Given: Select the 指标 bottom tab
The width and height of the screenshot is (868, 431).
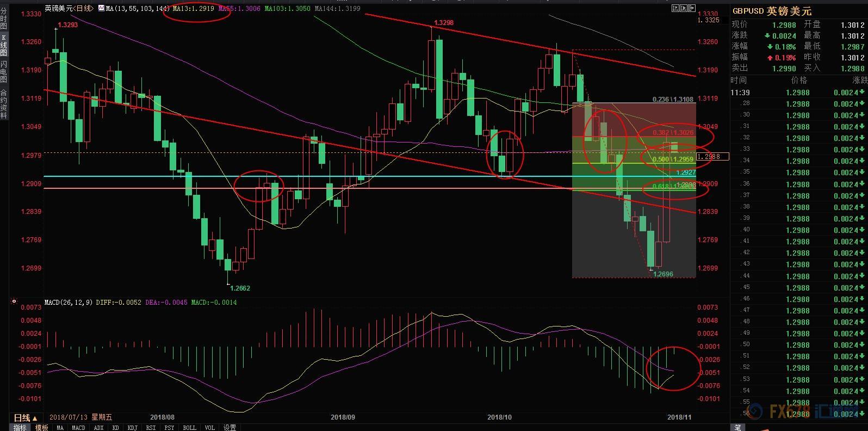Looking at the screenshot, I should tap(20, 427).
